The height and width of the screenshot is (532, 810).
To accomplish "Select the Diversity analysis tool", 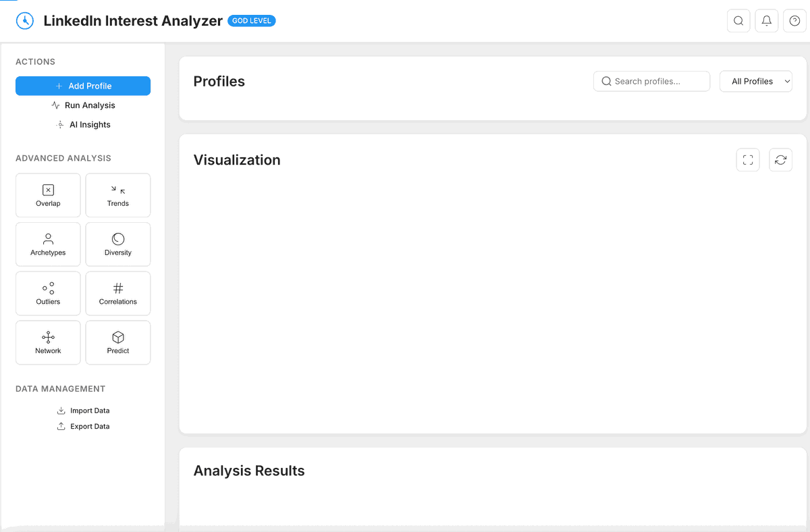I will 117,244.
